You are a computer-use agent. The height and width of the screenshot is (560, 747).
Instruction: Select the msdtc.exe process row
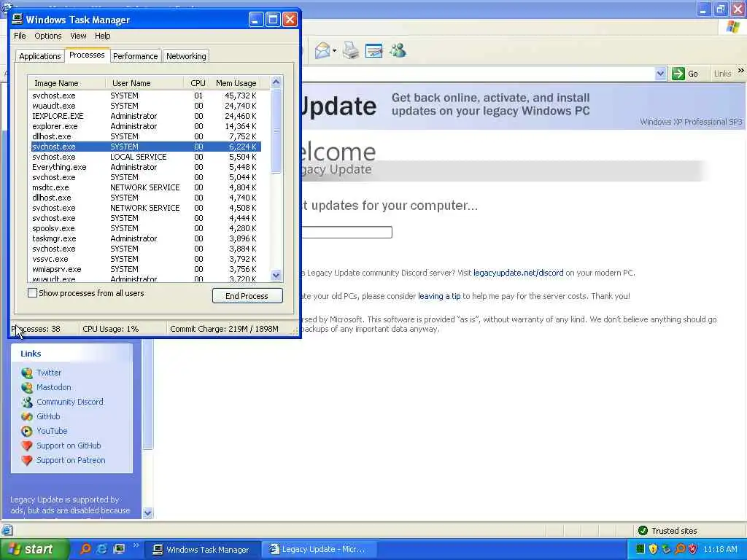pyautogui.click(x=146, y=187)
